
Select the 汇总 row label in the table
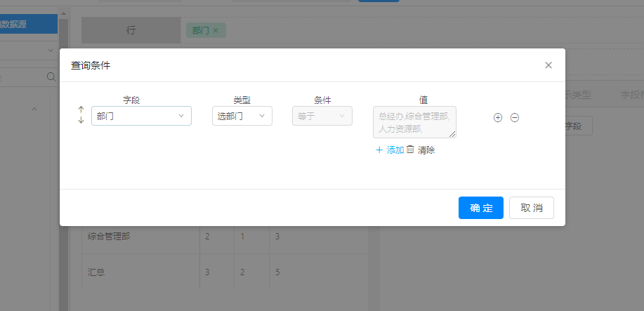click(96, 272)
